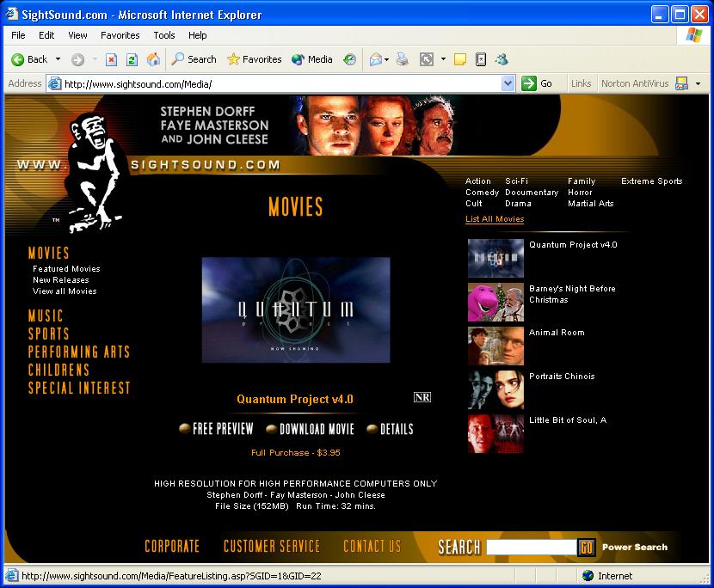This screenshot has height=588, width=714.
Task: Click the Customer Service footer link
Action: (x=272, y=546)
